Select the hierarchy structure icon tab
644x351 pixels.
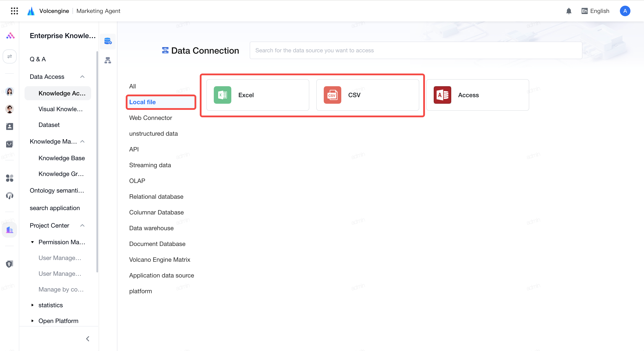click(108, 60)
